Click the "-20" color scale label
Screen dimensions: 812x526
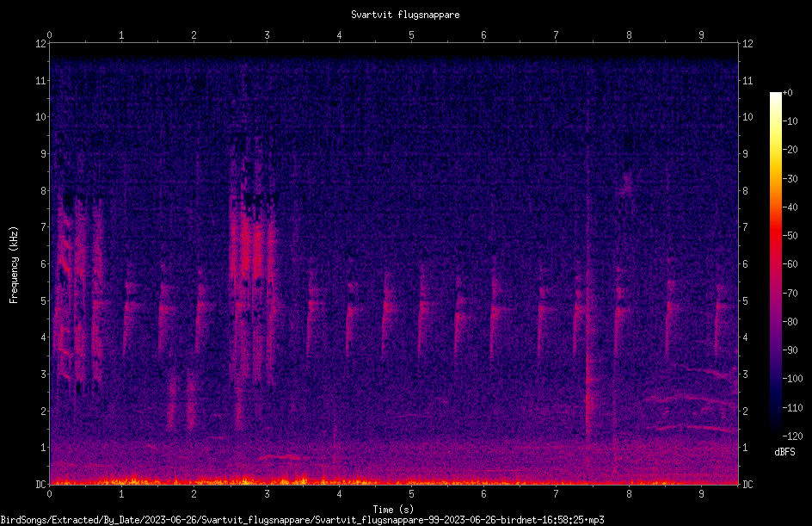790,150
